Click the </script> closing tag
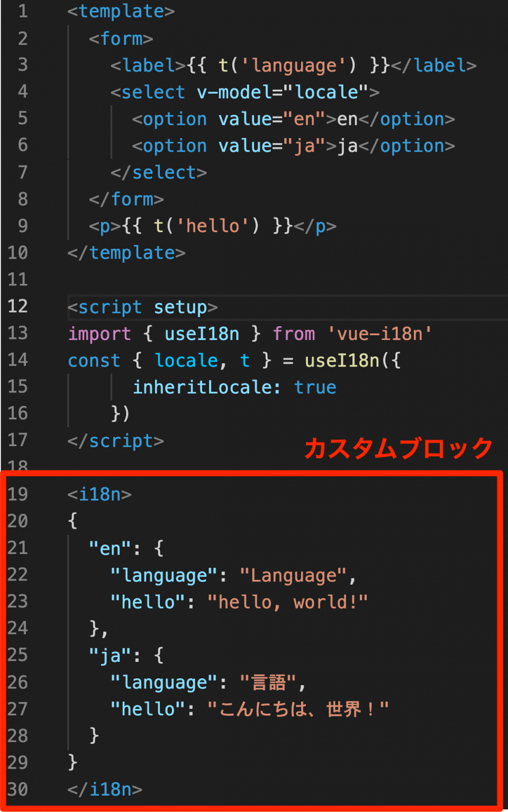The image size is (508, 812). [115, 440]
